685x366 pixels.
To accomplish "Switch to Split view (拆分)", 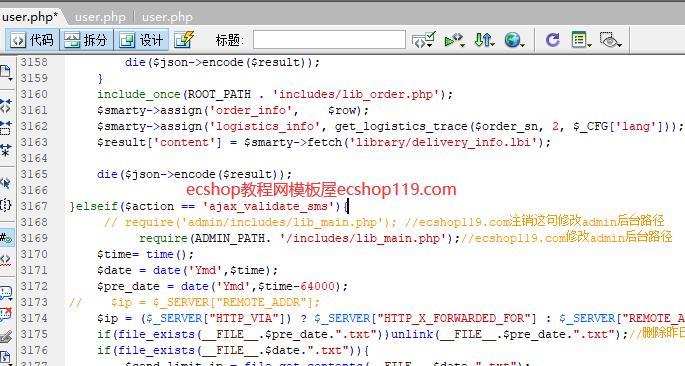I will point(86,40).
